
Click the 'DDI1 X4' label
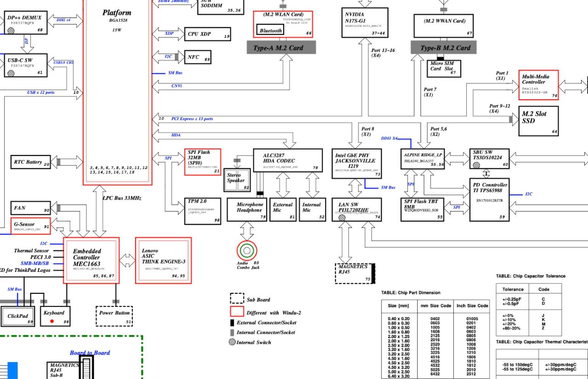pos(389,138)
